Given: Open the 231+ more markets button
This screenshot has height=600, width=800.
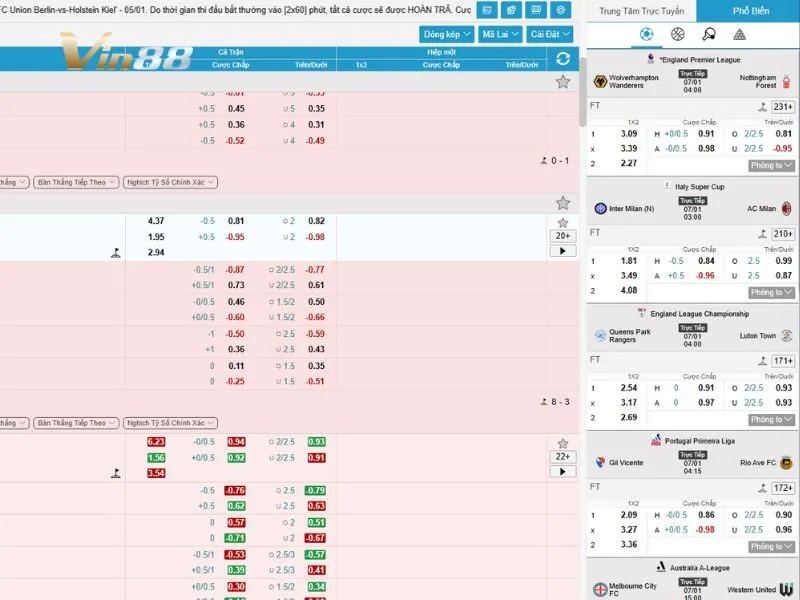Looking at the screenshot, I should coord(783,107).
